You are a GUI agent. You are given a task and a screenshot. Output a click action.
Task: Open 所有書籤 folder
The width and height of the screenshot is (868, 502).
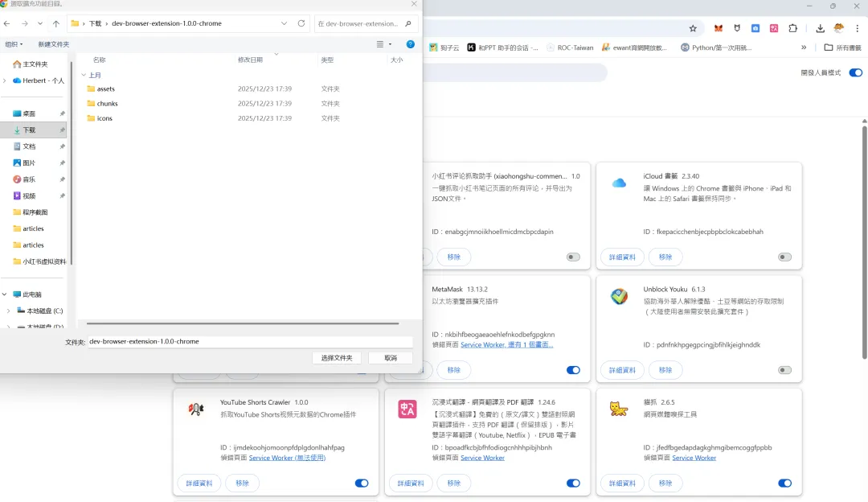[842, 47]
